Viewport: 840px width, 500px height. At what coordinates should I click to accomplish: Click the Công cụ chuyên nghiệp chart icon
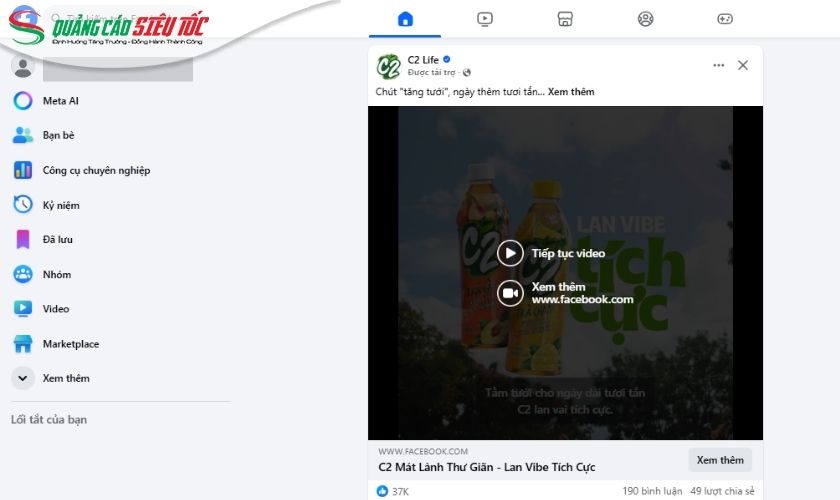click(22, 170)
